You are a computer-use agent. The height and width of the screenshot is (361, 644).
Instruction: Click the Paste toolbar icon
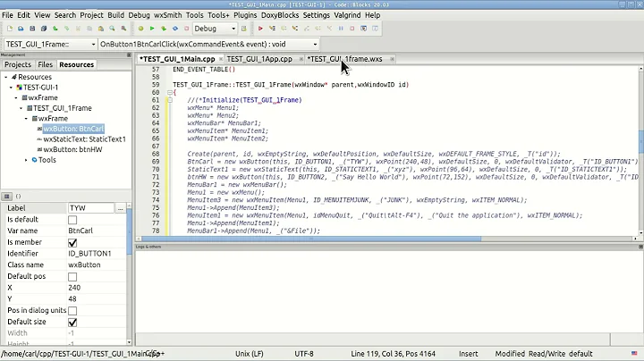click(x=100, y=29)
